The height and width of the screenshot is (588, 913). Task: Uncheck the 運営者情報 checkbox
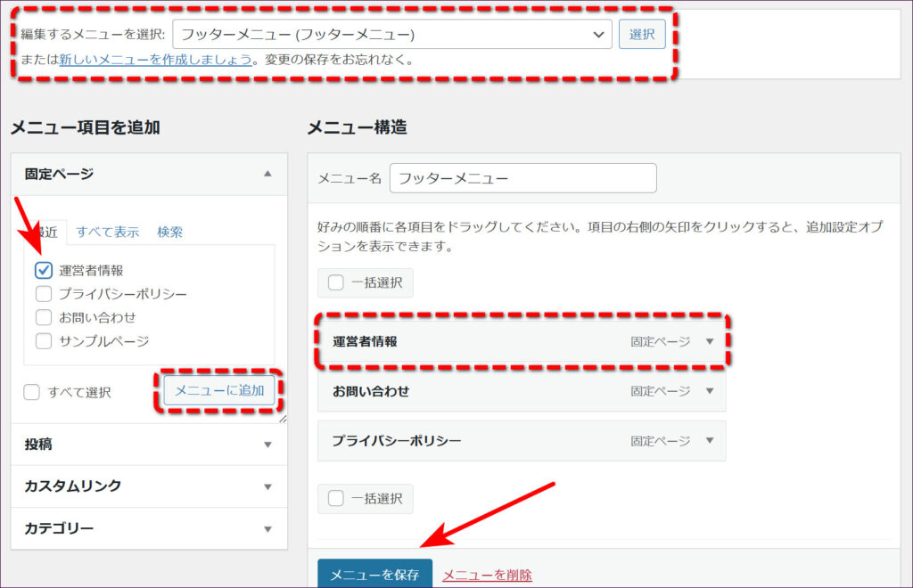click(x=44, y=271)
